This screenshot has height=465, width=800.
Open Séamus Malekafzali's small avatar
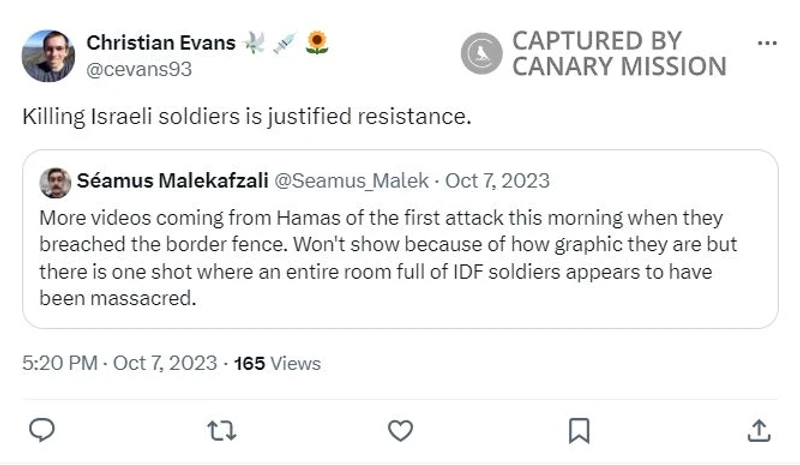click(x=55, y=182)
